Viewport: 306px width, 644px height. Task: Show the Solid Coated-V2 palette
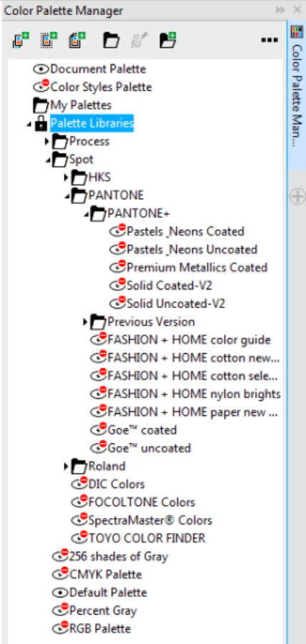[x=117, y=284]
